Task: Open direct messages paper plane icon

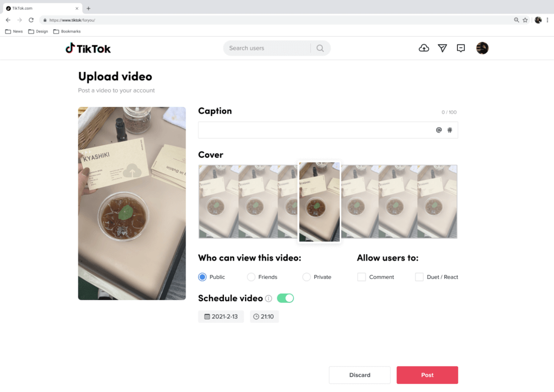Action: pos(443,48)
